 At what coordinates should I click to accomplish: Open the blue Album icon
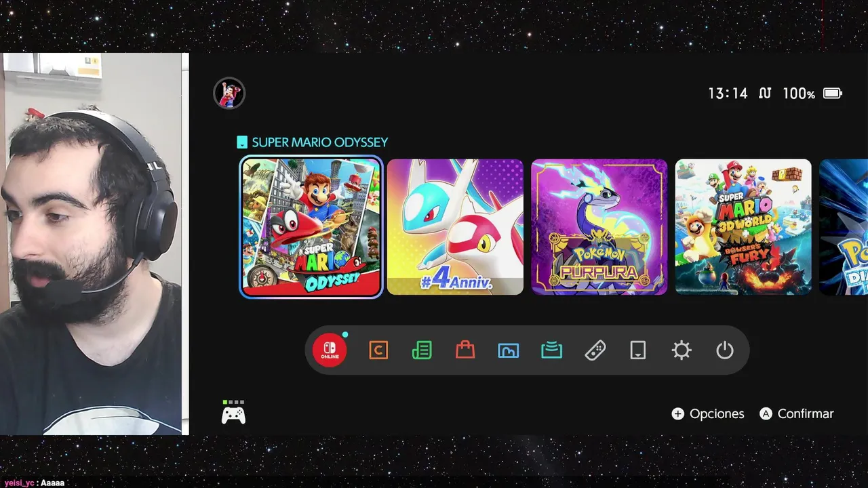coord(509,350)
